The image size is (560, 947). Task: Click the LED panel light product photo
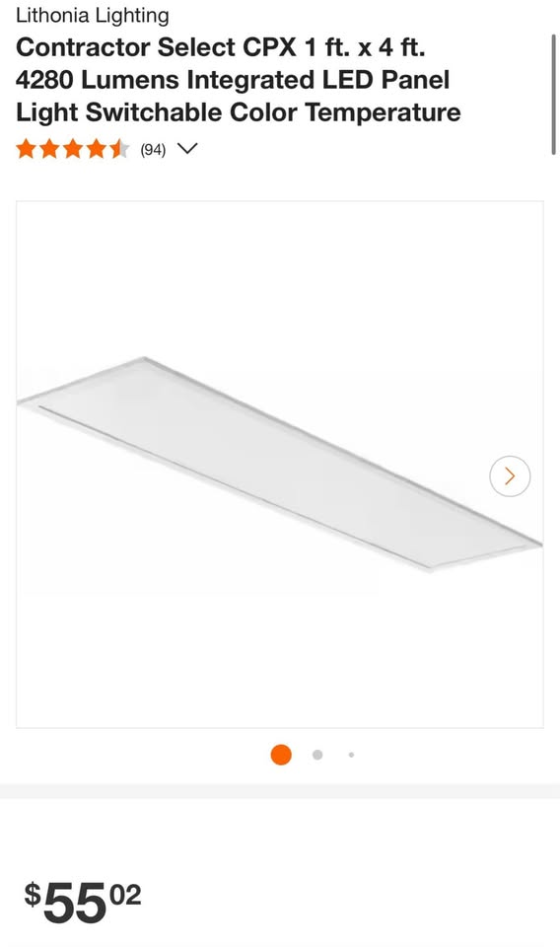coord(279,464)
